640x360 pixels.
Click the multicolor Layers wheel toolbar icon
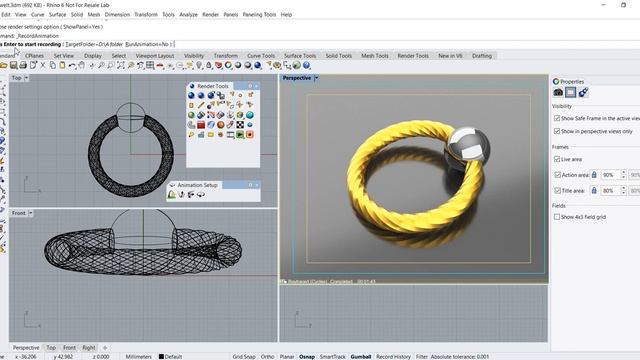[x=228, y=65]
